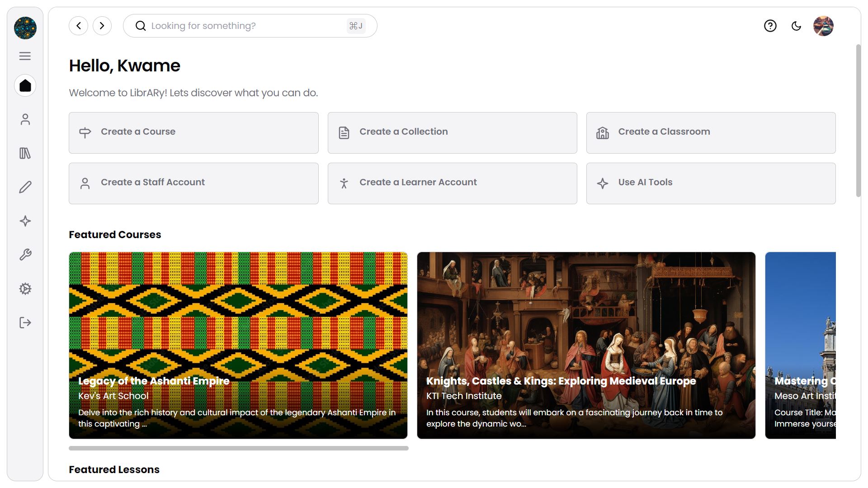Open the settings gear icon in the sidebar
This screenshot has height=488, width=868.
pyautogui.click(x=25, y=289)
